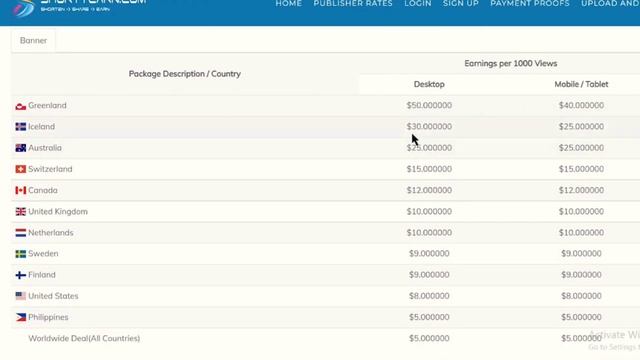Click the Package Description / Country header
This screenshot has height=360, width=640.
tap(184, 74)
